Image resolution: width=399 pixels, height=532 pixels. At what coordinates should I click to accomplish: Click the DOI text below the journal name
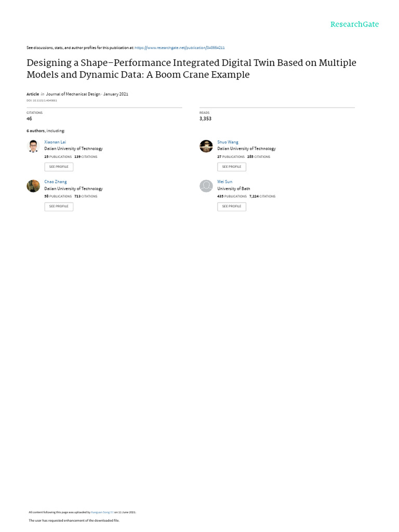point(42,100)
